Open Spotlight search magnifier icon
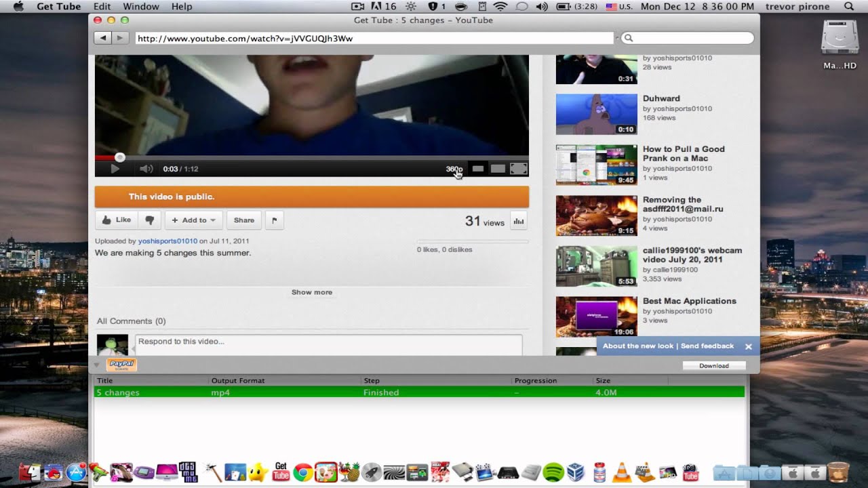868x488 pixels. (849, 7)
